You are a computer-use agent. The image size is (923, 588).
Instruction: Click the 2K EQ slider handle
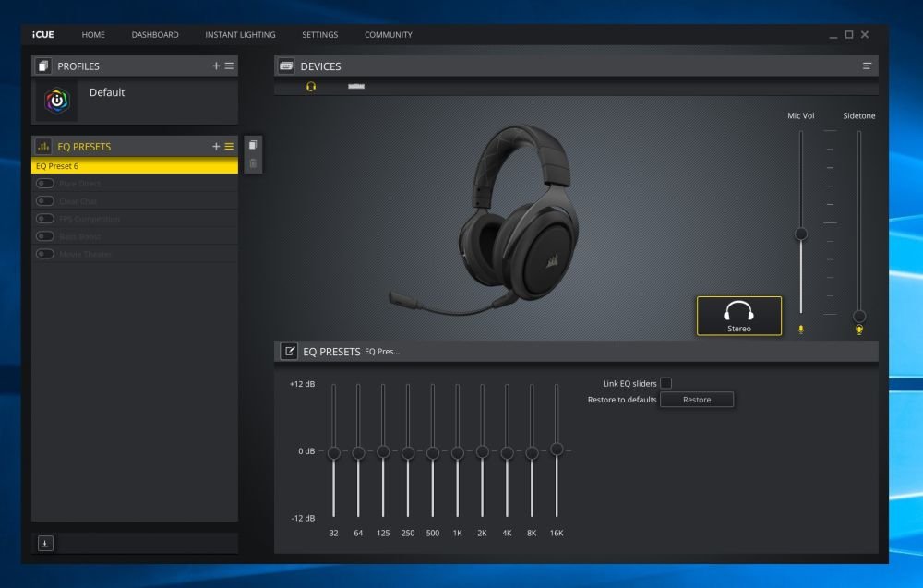[x=482, y=451]
